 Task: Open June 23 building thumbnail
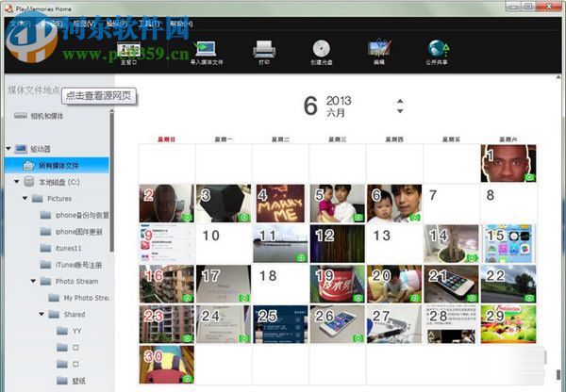coord(166,324)
